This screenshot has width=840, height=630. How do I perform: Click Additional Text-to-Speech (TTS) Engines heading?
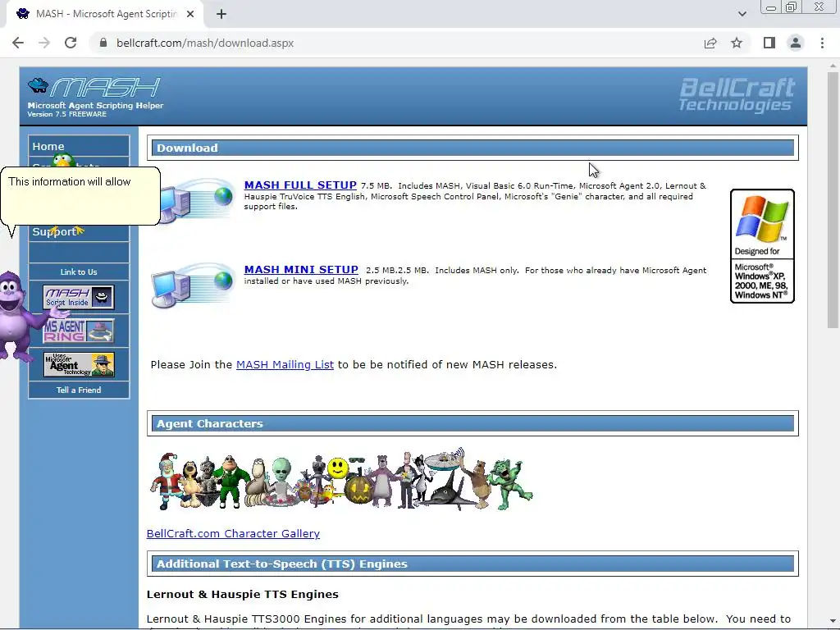click(282, 564)
